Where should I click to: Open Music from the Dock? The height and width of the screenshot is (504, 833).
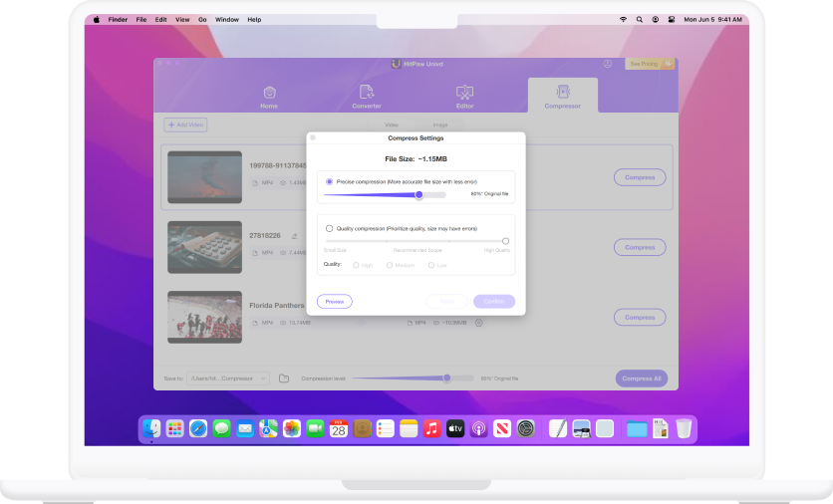coord(431,428)
